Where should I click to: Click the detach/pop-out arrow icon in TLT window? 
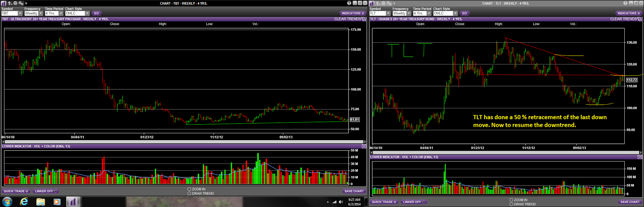378,3
